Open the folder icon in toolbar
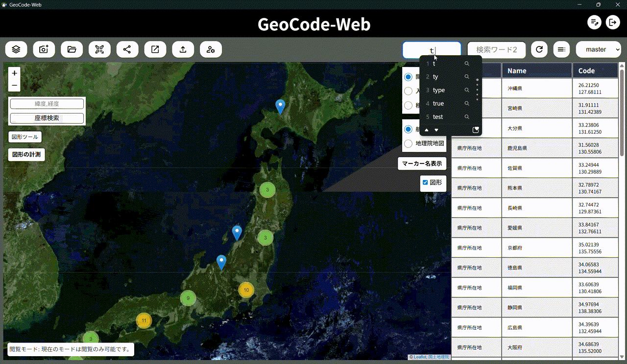 click(72, 49)
